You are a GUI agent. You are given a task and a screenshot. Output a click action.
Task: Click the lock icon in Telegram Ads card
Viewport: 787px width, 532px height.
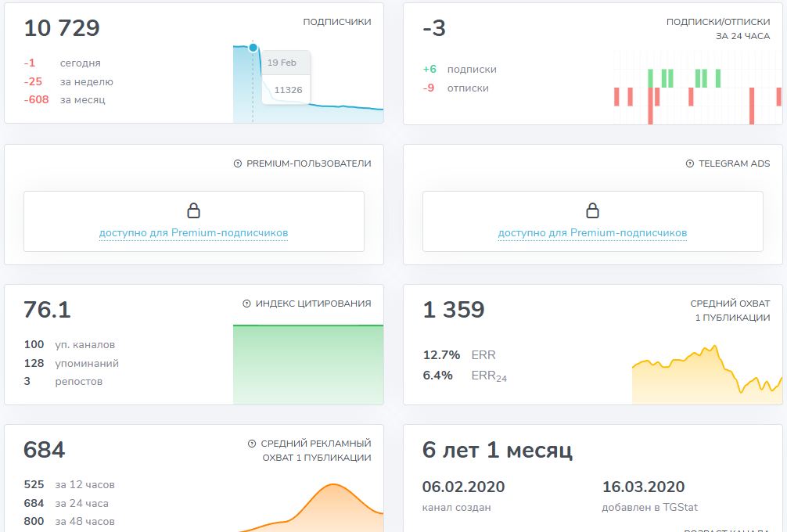[x=592, y=210]
